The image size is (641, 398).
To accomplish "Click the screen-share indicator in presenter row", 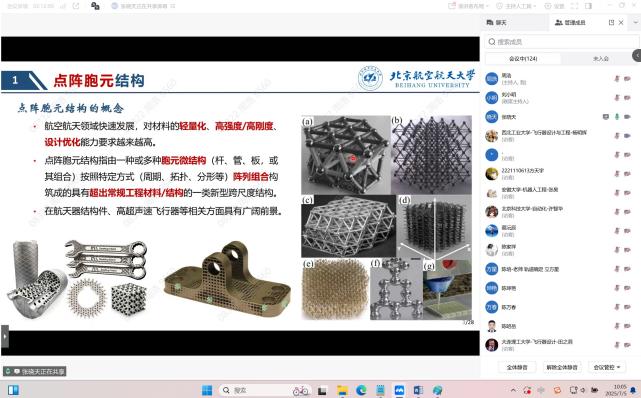I will pos(606,117).
